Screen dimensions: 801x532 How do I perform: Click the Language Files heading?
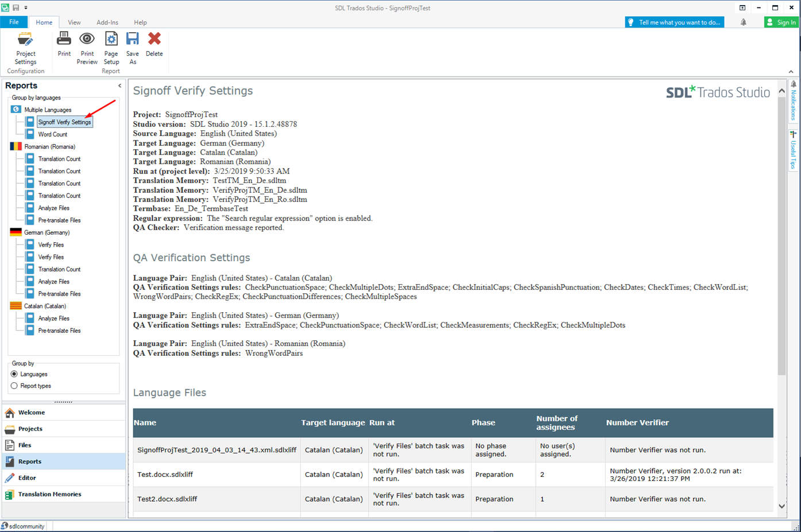(x=169, y=393)
